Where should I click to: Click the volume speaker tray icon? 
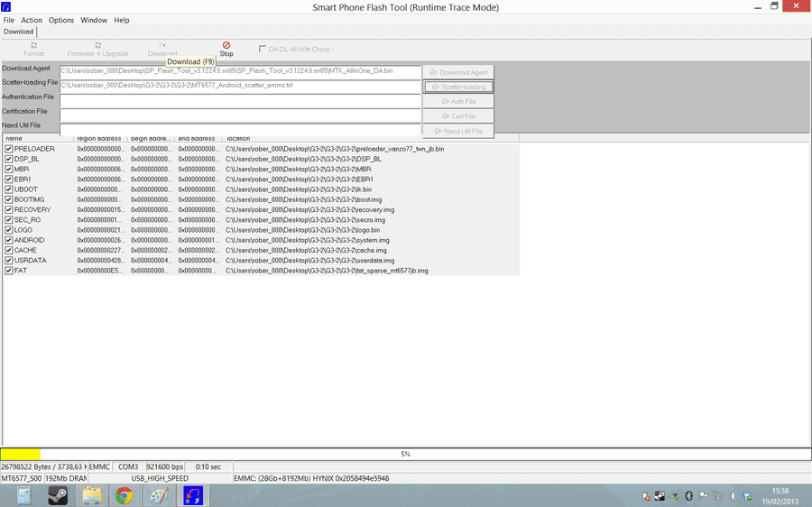733,496
